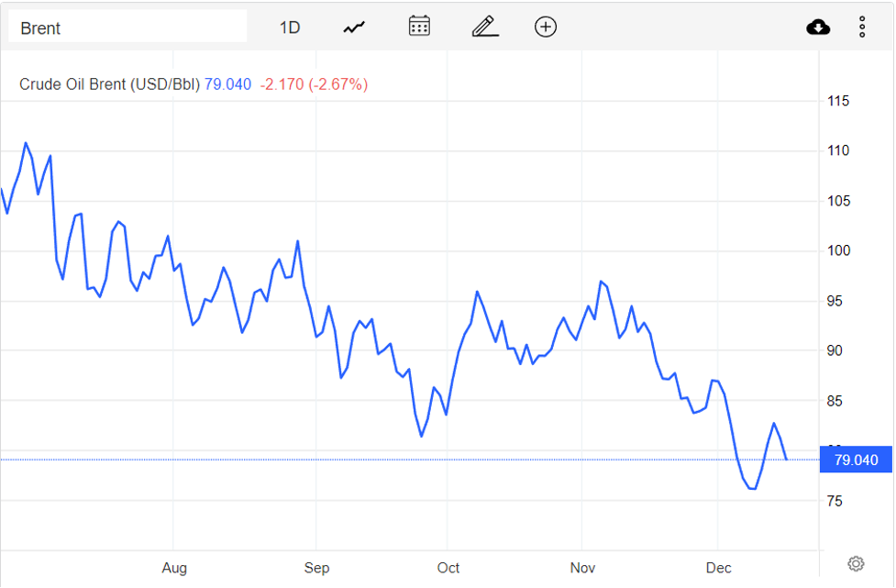
Task: Toggle the 79.040 current price marker
Action: (855, 460)
